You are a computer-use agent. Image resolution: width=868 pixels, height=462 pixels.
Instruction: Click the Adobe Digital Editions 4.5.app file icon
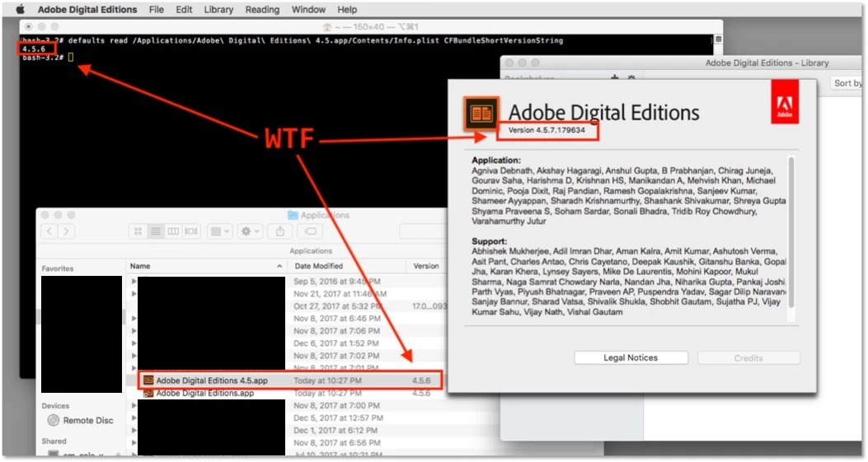coord(148,380)
